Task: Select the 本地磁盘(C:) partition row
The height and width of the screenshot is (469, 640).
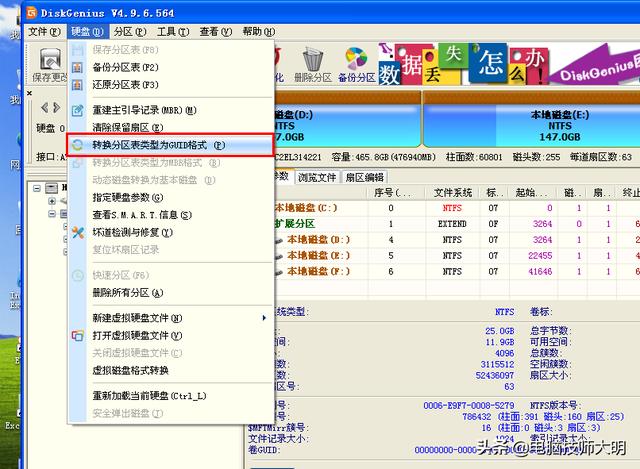Action: click(x=457, y=208)
